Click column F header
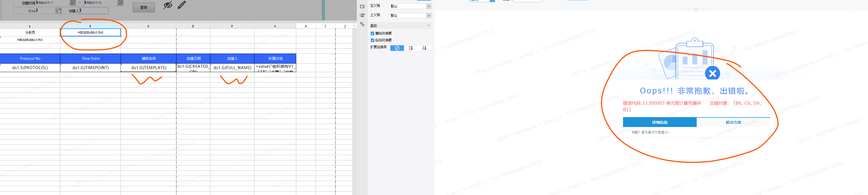This screenshot has height=195, width=868. (232, 26)
